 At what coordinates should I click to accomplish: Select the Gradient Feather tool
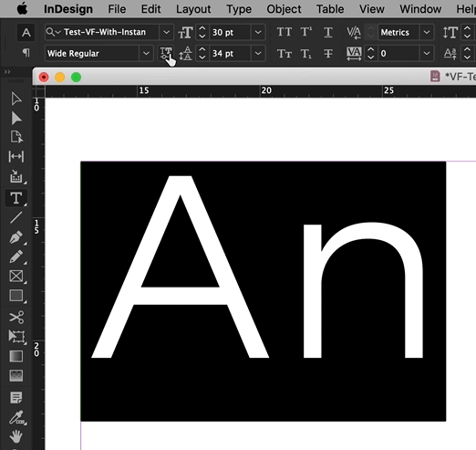[x=16, y=376]
